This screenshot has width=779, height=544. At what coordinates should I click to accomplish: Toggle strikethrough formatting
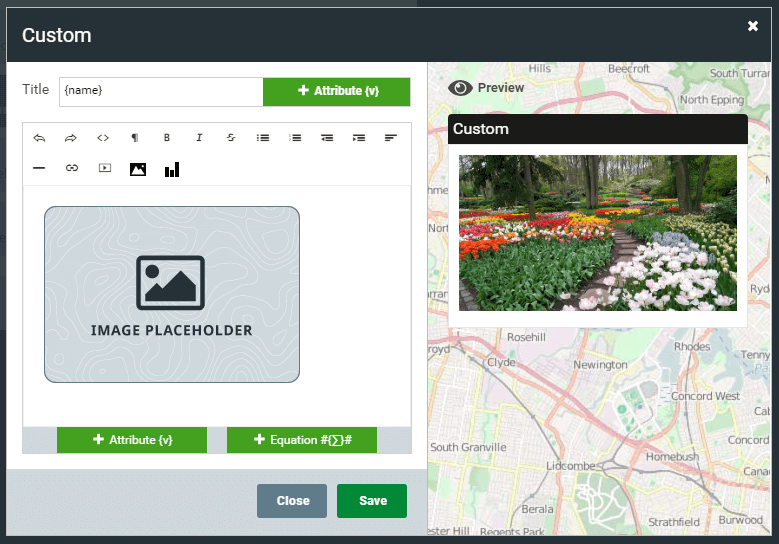[231, 138]
